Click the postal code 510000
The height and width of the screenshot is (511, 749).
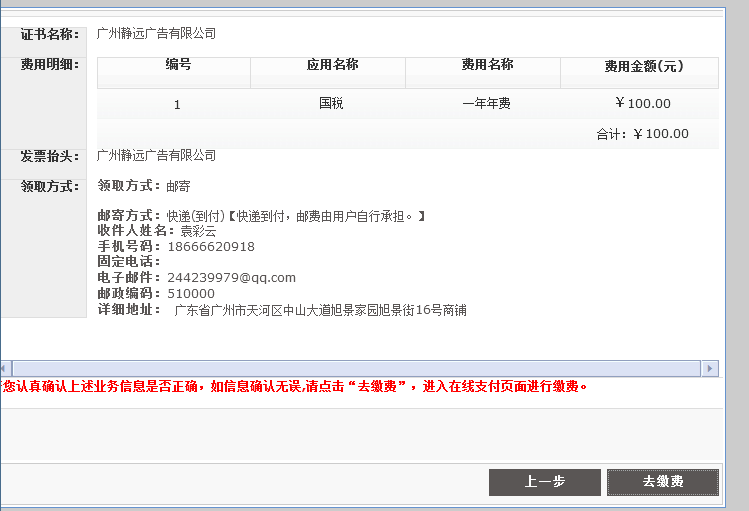click(191, 293)
